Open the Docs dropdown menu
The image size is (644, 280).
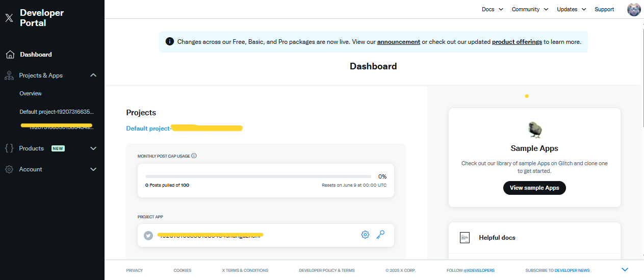[493, 9]
